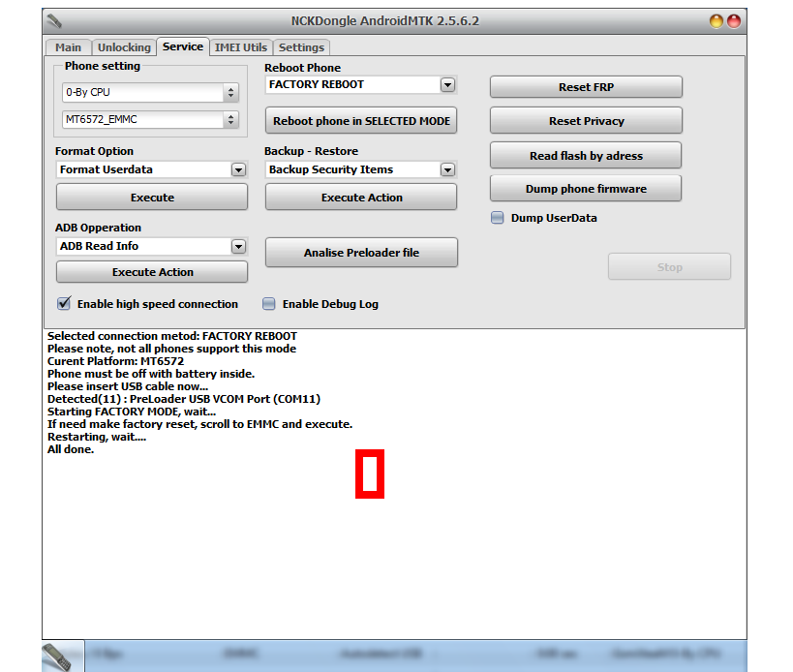793x672 pixels.
Task: Click Reboot phone in SELECTED MODE
Action: pyautogui.click(x=361, y=120)
